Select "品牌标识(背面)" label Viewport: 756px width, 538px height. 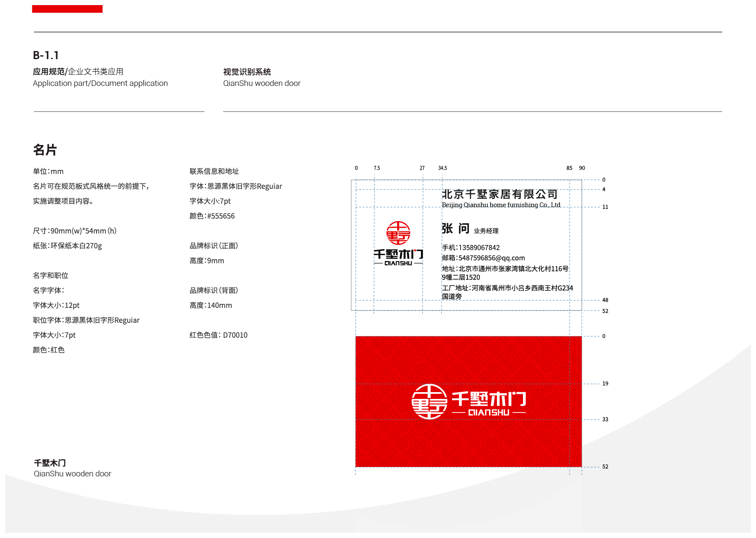click(214, 290)
